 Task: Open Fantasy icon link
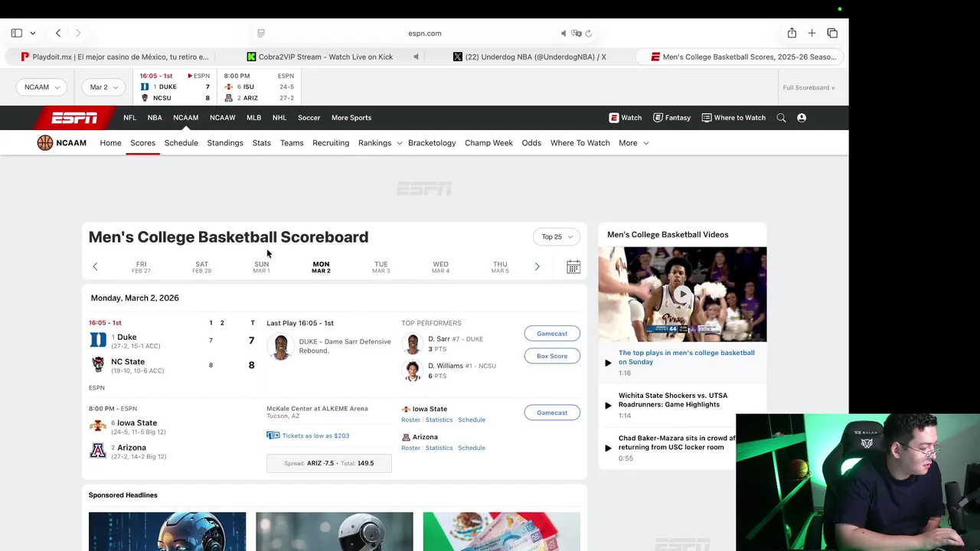point(671,118)
